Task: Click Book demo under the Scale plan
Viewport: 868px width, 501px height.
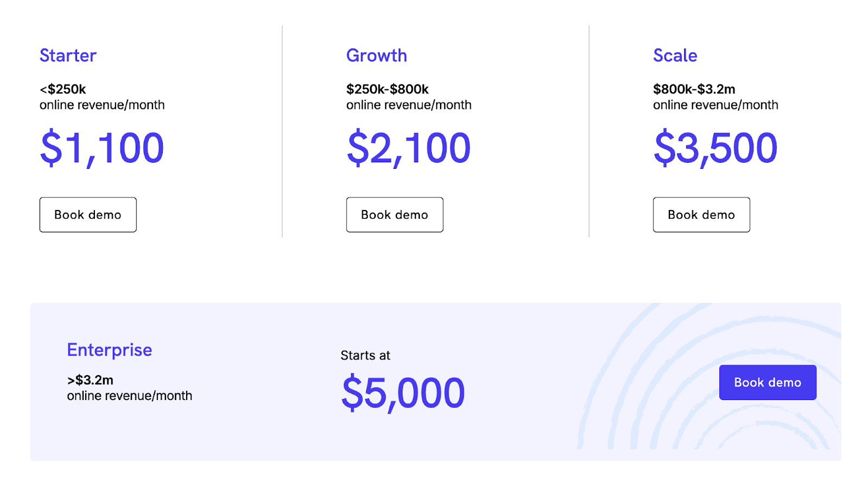Action: 701,214
